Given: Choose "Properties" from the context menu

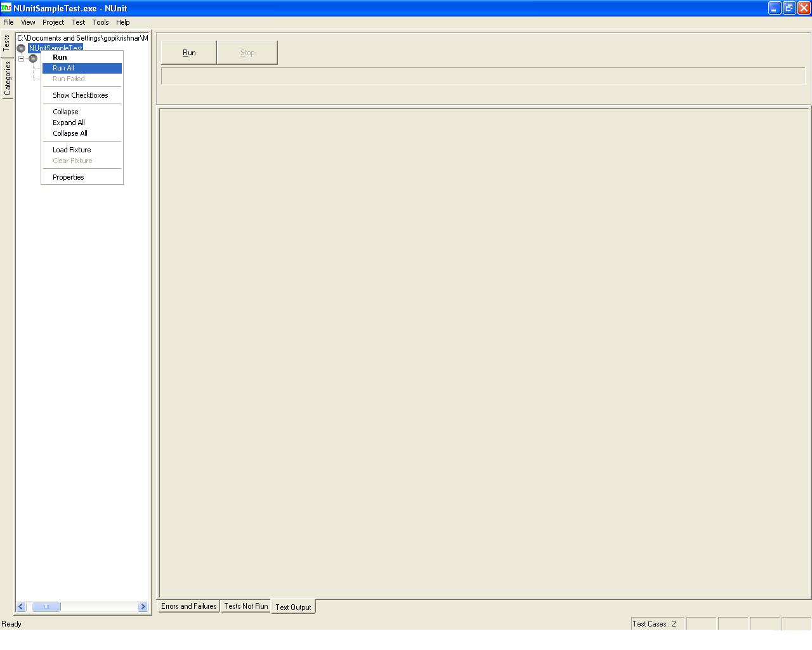Looking at the screenshot, I should tap(68, 177).
